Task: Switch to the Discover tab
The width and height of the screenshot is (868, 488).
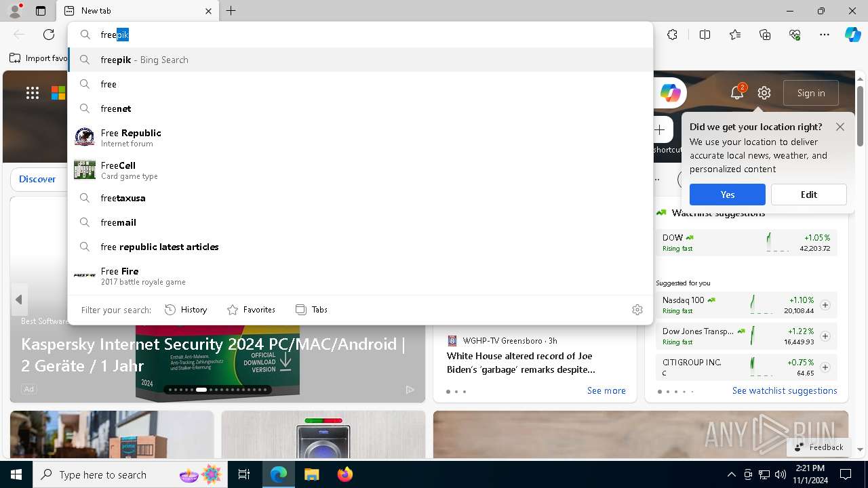Action: click(37, 179)
